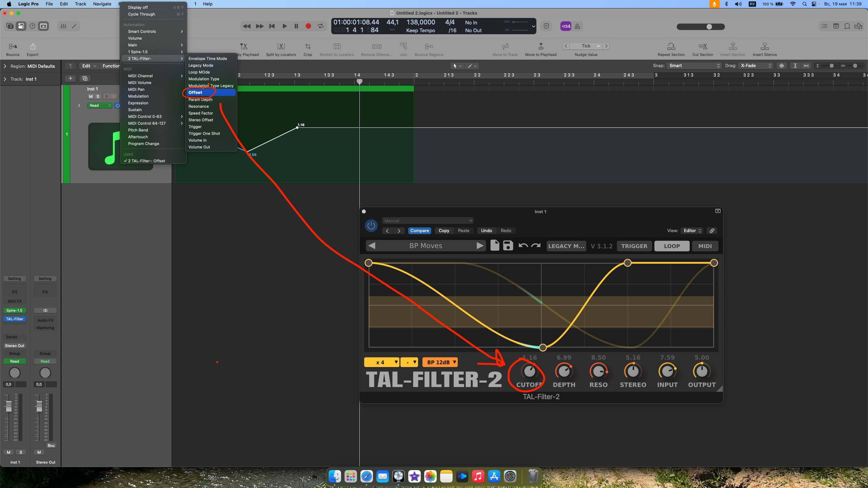868x488 pixels.
Task: Click the Rewind transport button
Action: [x=247, y=26]
